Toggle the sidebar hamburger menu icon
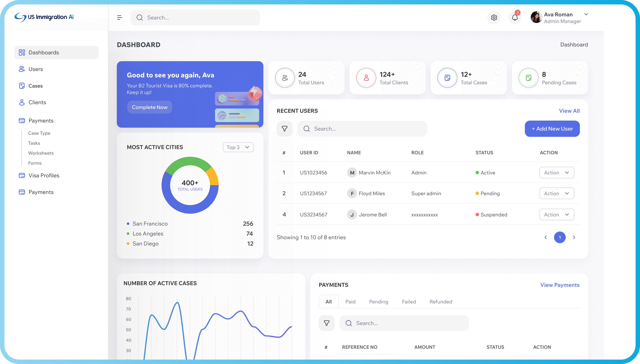640x364 pixels. pos(120,17)
